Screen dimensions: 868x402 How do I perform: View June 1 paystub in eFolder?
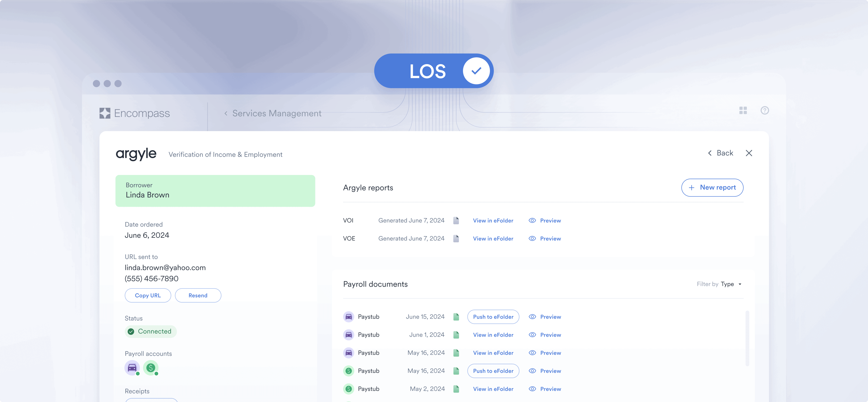pyautogui.click(x=493, y=335)
